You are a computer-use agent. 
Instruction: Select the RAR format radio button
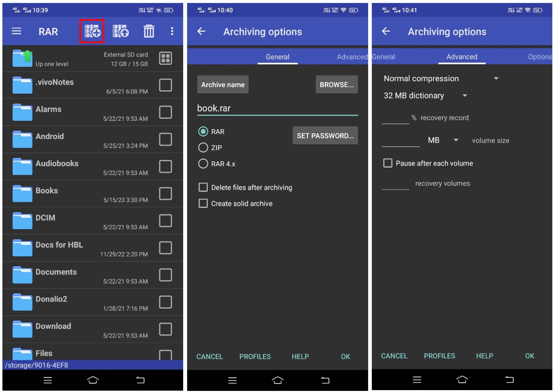tap(203, 132)
